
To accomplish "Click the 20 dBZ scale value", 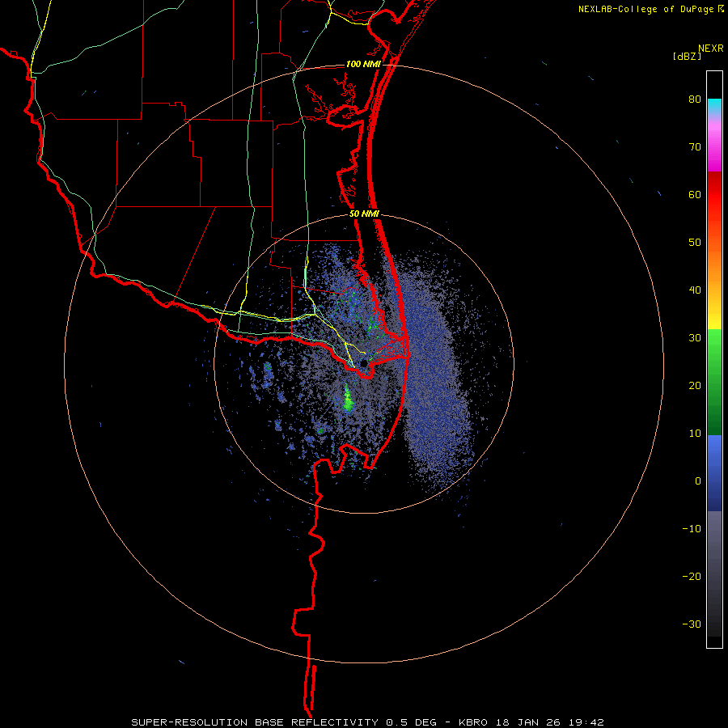I will (x=695, y=385).
